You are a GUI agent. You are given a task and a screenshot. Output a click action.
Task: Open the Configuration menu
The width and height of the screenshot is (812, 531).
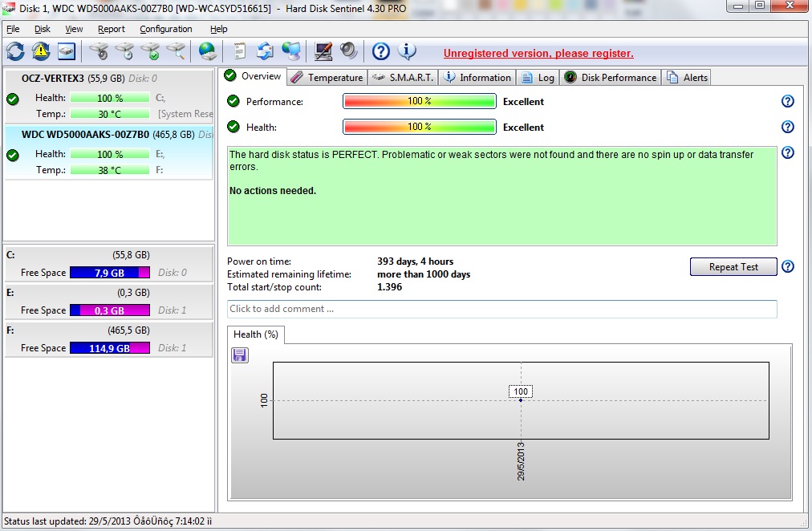click(x=166, y=29)
